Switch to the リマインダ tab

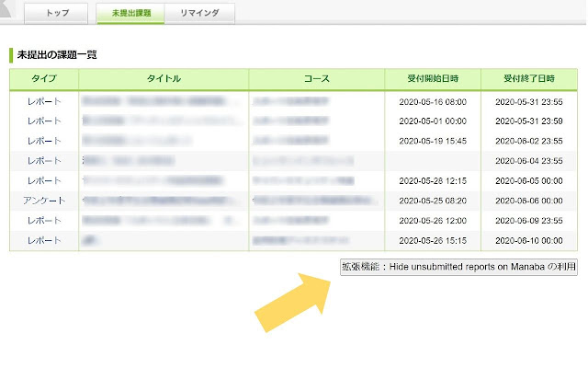tap(199, 13)
